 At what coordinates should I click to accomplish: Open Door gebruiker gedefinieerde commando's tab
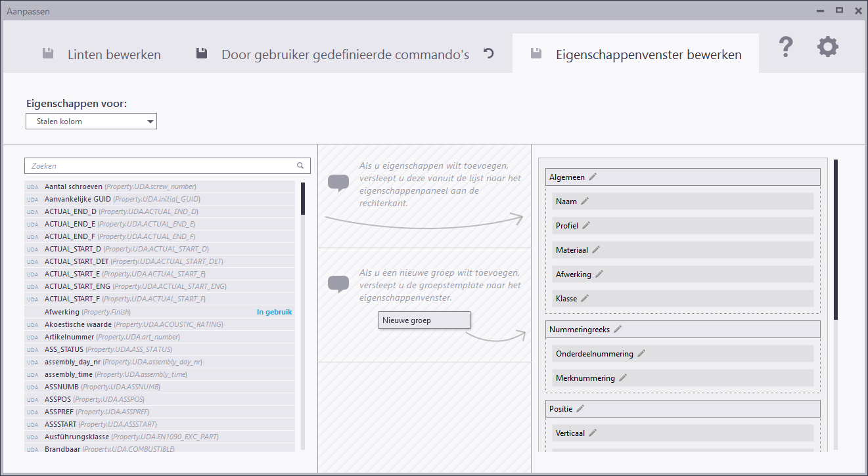click(333, 54)
